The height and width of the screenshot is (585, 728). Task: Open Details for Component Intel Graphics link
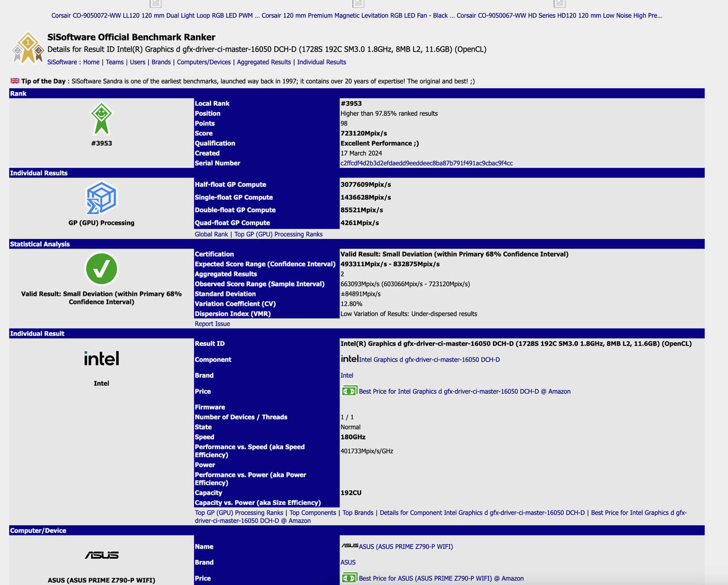coord(482,513)
